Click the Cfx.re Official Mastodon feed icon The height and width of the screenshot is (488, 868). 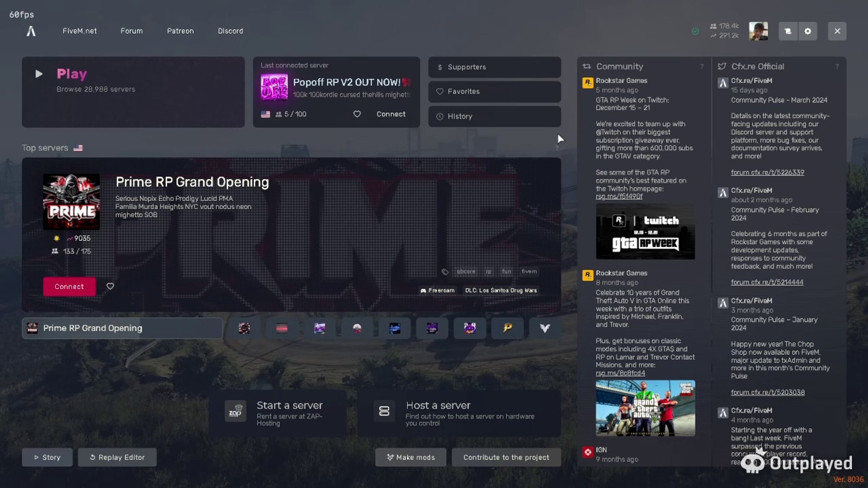[x=722, y=66]
